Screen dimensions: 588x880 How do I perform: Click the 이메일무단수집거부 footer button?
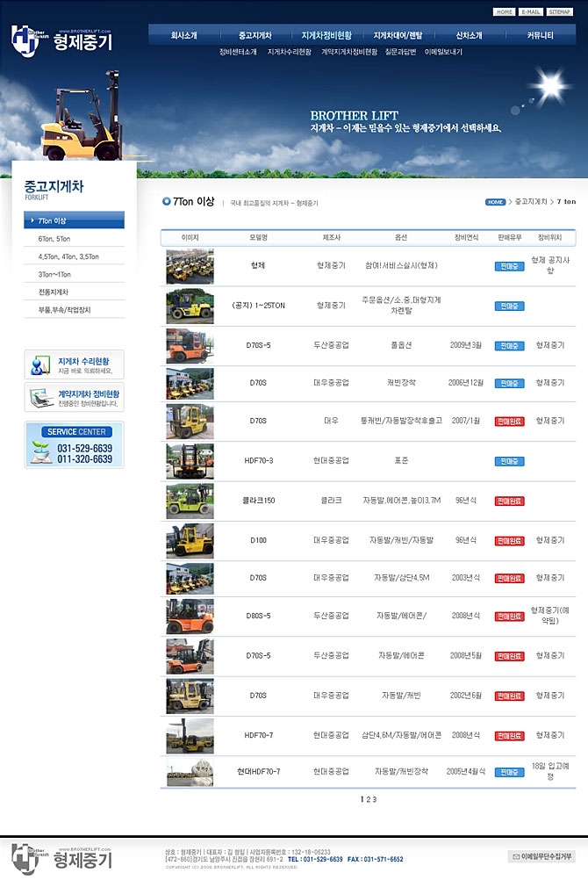(x=541, y=856)
